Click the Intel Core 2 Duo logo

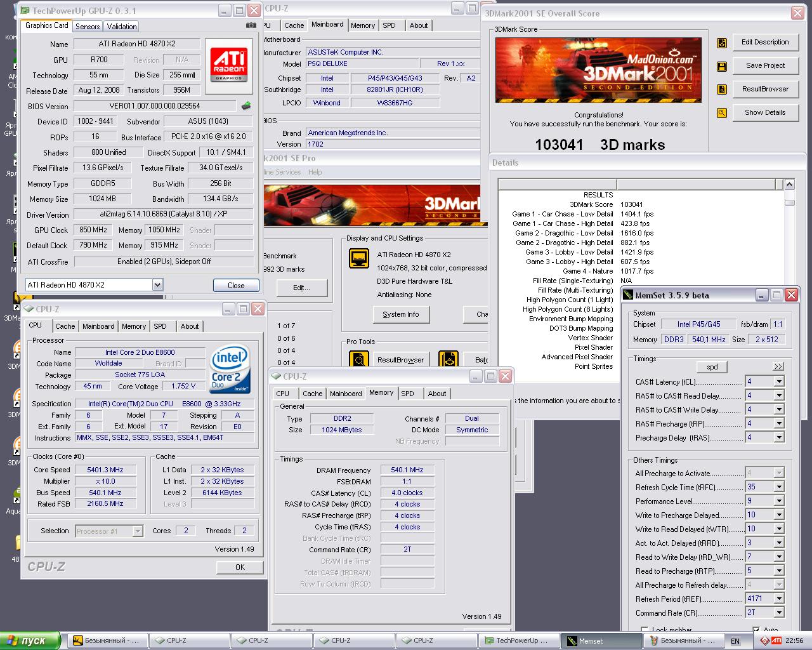tap(230, 370)
